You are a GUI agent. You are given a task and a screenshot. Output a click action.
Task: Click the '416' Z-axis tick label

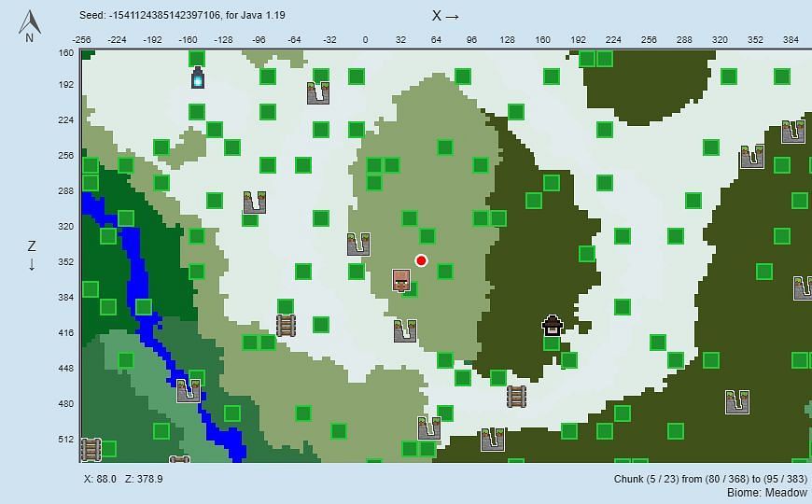click(66, 332)
